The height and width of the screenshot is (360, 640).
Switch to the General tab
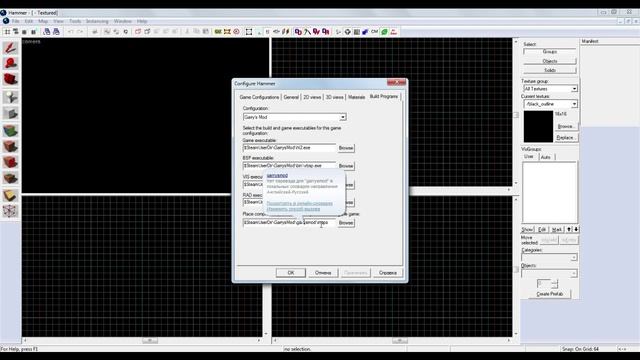(291, 97)
